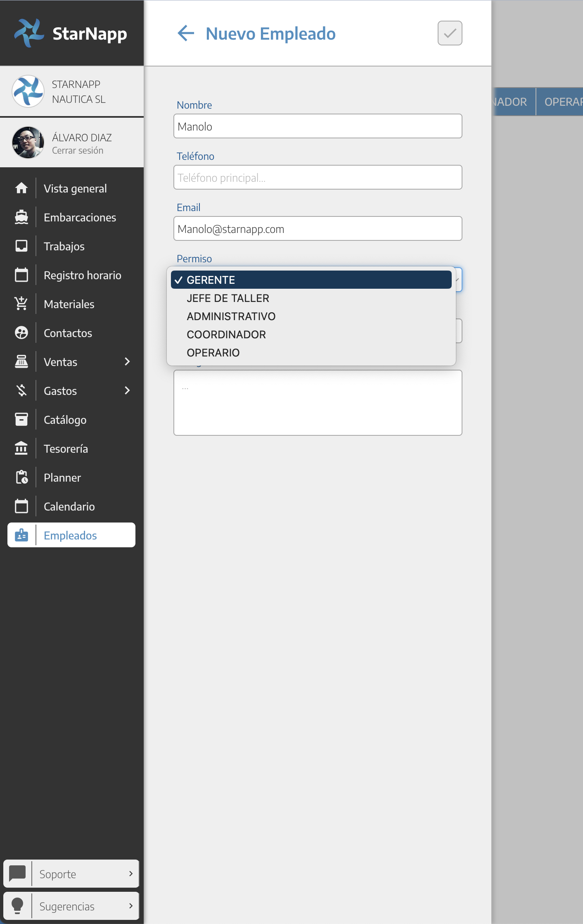The width and height of the screenshot is (583, 924).
Task: Go to Calendario in the sidebar
Action: point(69,506)
